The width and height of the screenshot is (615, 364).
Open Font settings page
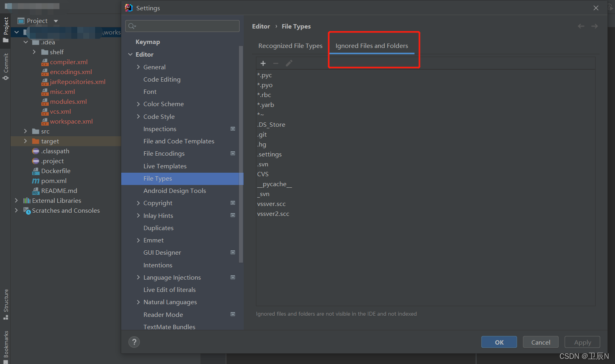tap(150, 92)
